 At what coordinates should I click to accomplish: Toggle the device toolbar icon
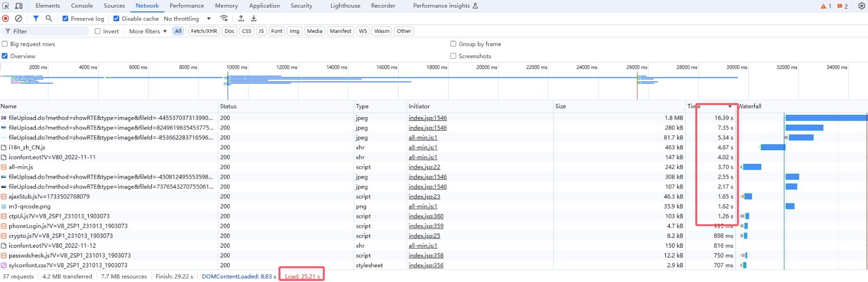[19, 6]
